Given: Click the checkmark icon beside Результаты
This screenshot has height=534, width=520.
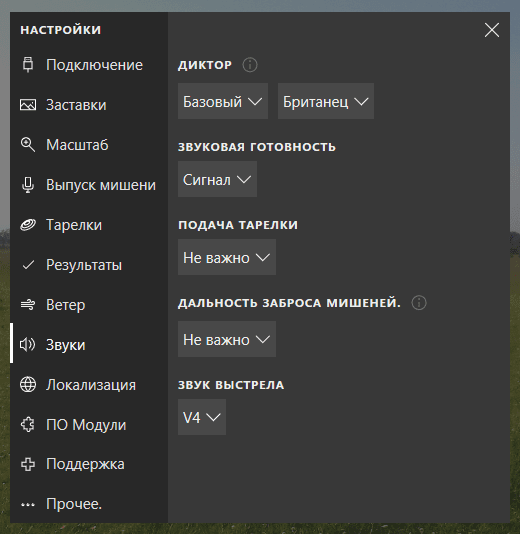Looking at the screenshot, I should click(x=28, y=265).
